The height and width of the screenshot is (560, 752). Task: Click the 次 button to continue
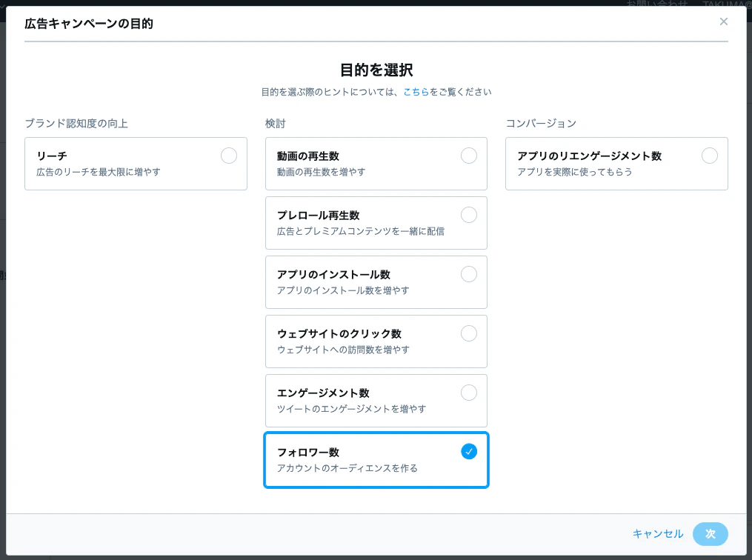coord(710,534)
